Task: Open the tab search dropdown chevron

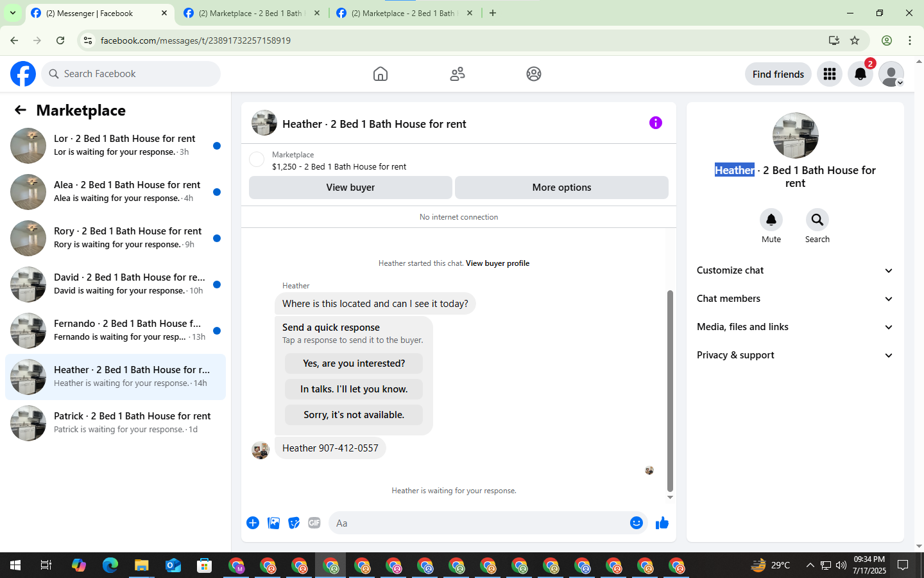Action: point(13,13)
